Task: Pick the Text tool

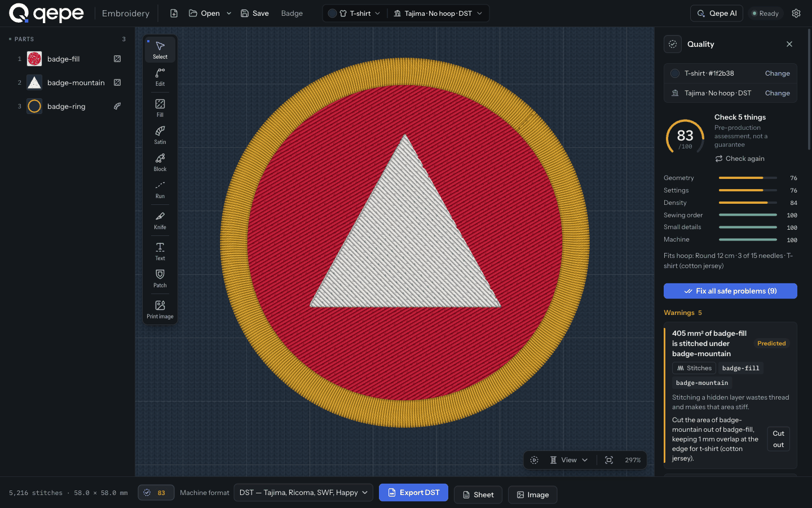Action: [160, 251]
